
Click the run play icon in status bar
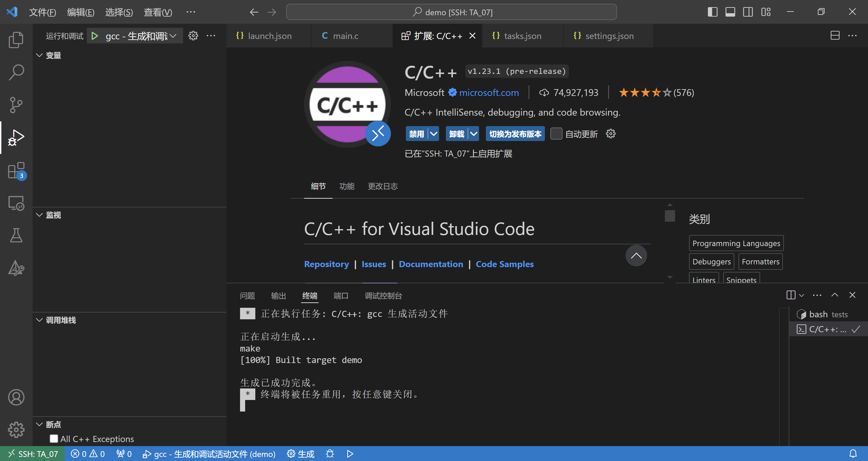(x=350, y=454)
